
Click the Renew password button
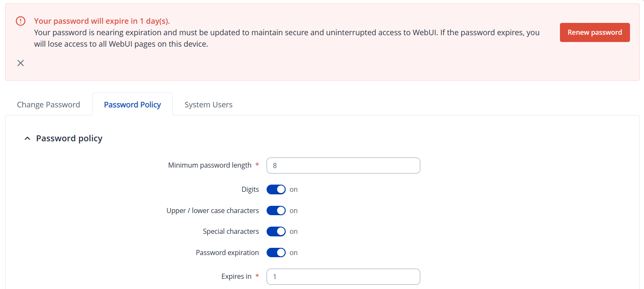point(594,33)
